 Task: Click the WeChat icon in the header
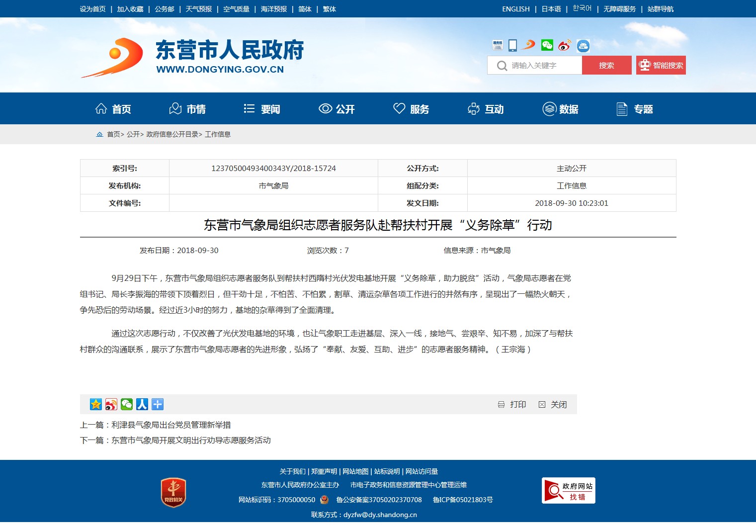point(547,45)
